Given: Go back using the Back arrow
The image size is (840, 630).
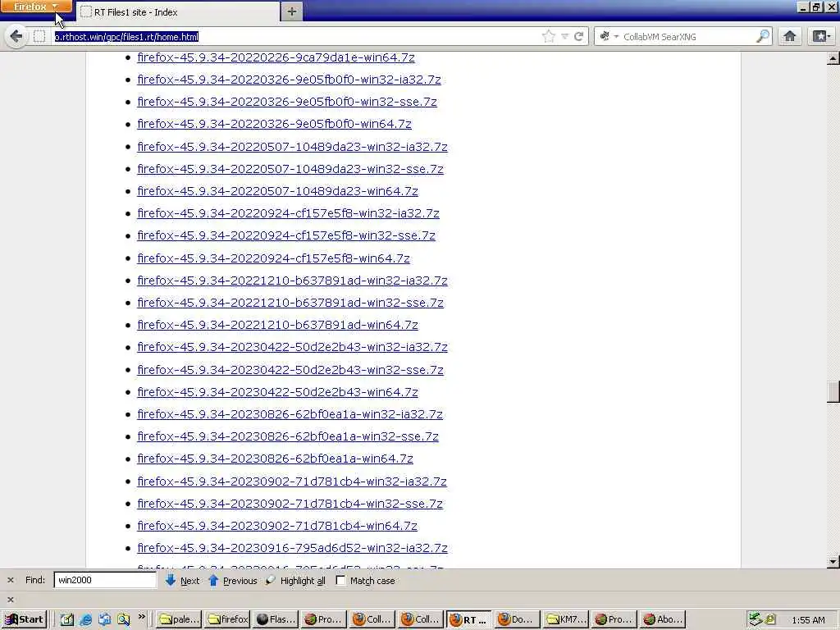Looking at the screenshot, I should point(16,36).
